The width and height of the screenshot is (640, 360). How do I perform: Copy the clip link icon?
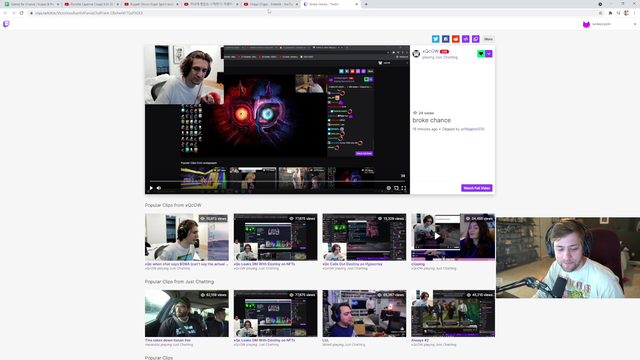point(476,39)
